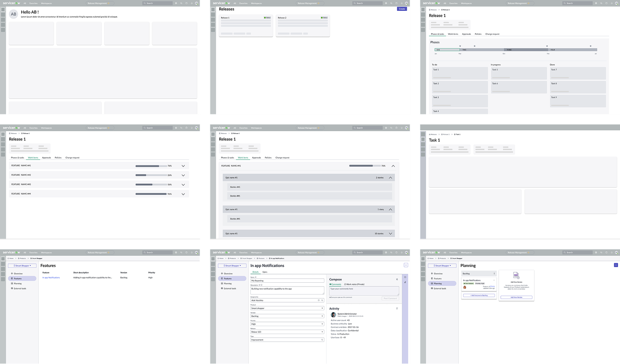Switch to Work notes (Private) tab
The width and height of the screenshot is (620, 364).
[354, 284]
